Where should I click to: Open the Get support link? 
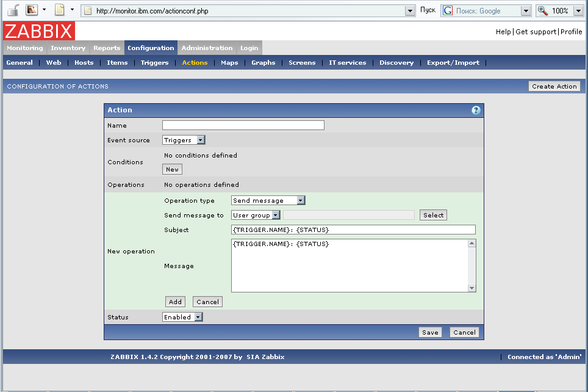pyautogui.click(x=536, y=32)
